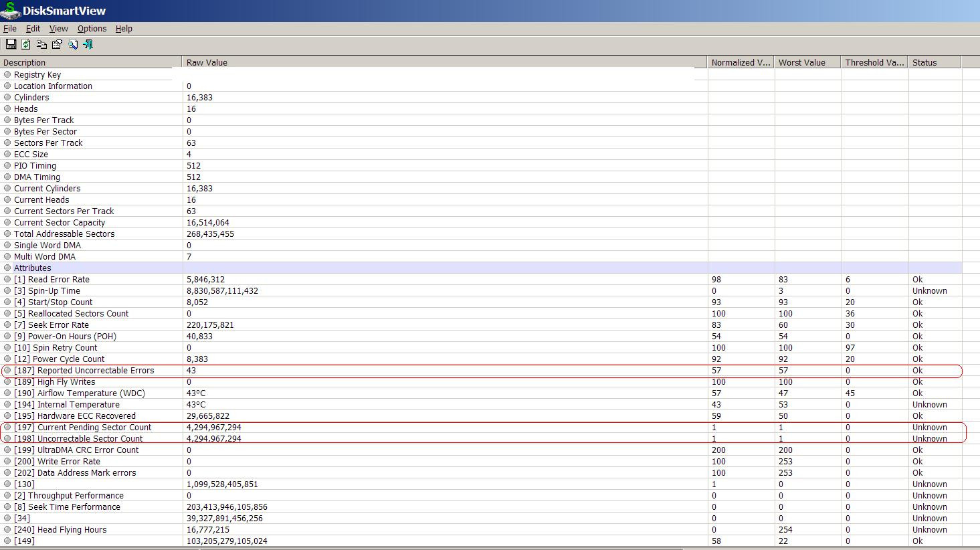Click the bullet icon beside Registry Key
This screenshot has height=550, width=980.
click(x=7, y=74)
